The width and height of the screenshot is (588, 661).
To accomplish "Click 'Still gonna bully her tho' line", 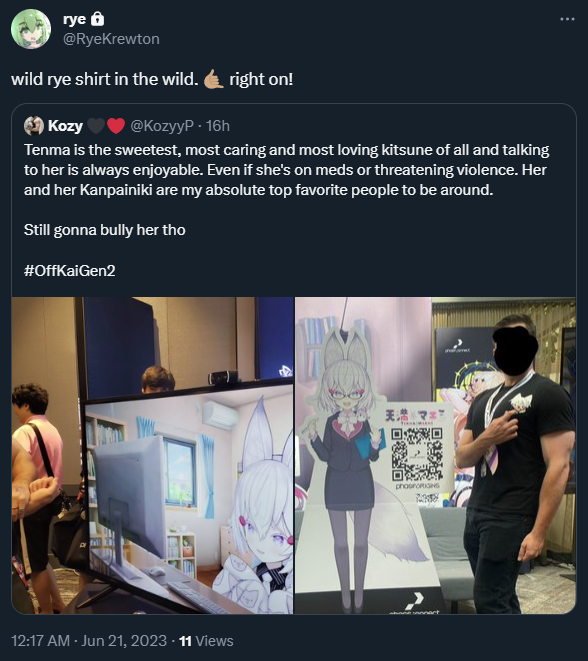I will point(105,230).
